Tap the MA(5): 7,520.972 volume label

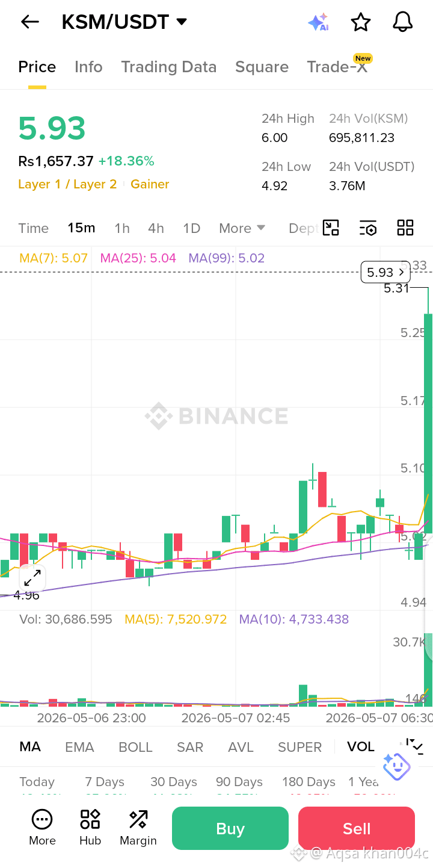(x=176, y=619)
